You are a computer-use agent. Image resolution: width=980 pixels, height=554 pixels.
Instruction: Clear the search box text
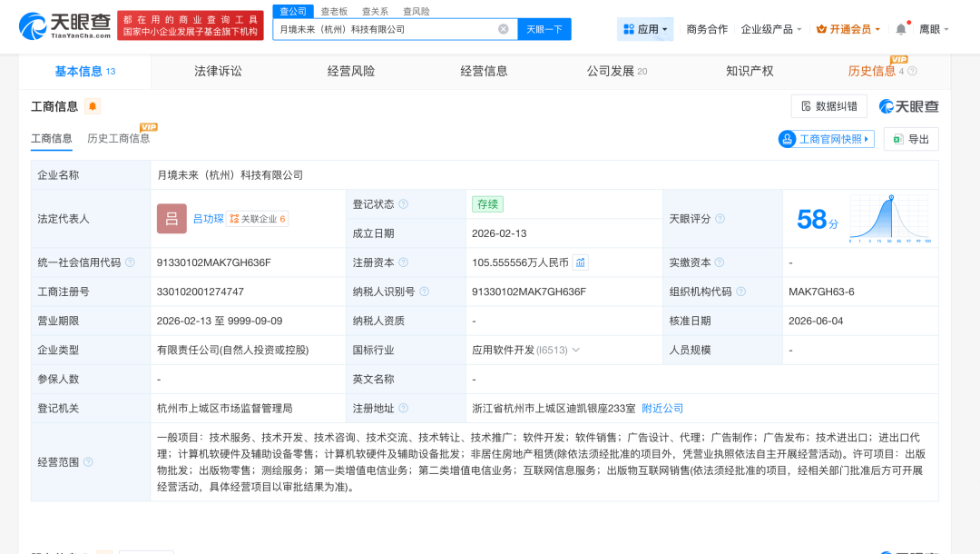(x=503, y=29)
